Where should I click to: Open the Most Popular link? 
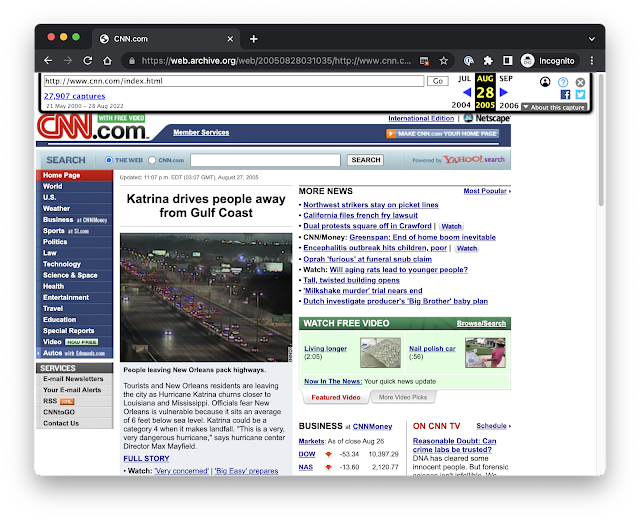[487, 191]
